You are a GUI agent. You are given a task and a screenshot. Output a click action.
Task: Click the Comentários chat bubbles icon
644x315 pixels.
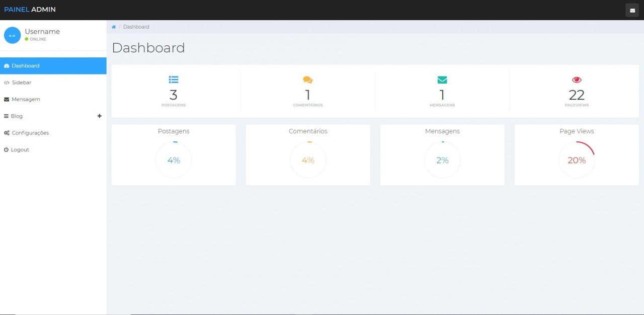point(308,80)
